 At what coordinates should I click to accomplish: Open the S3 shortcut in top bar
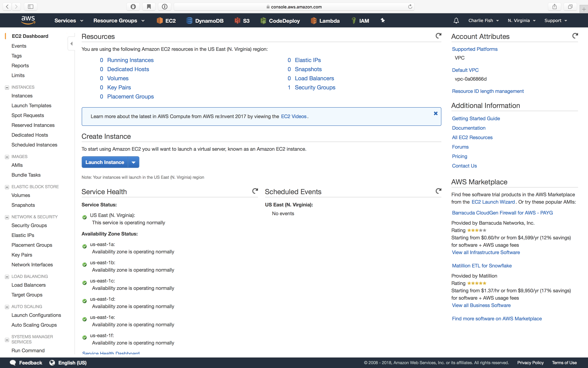pos(242,21)
